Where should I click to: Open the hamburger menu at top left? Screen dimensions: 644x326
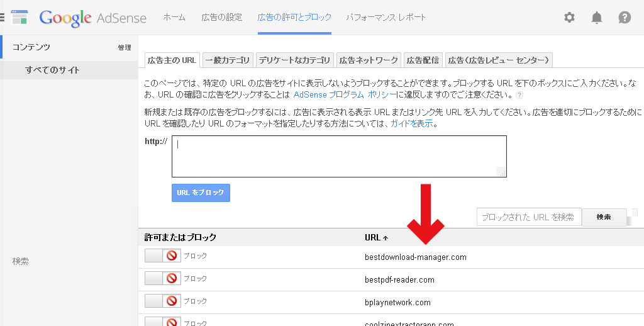click(x=2, y=17)
